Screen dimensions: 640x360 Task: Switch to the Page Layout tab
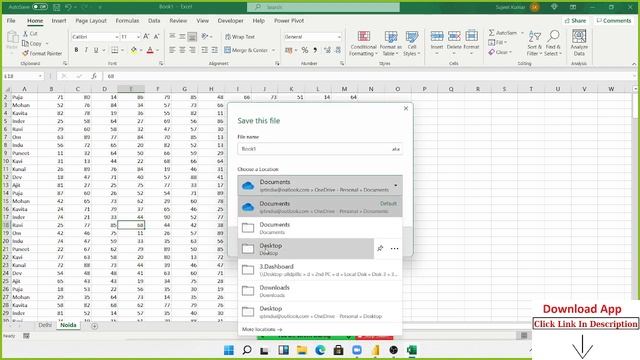(x=91, y=20)
